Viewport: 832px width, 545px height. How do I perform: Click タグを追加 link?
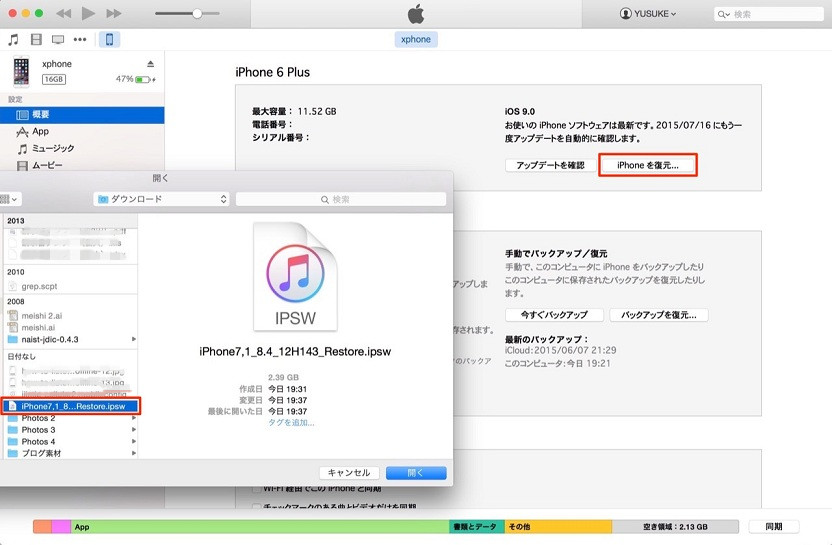pyautogui.click(x=291, y=422)
